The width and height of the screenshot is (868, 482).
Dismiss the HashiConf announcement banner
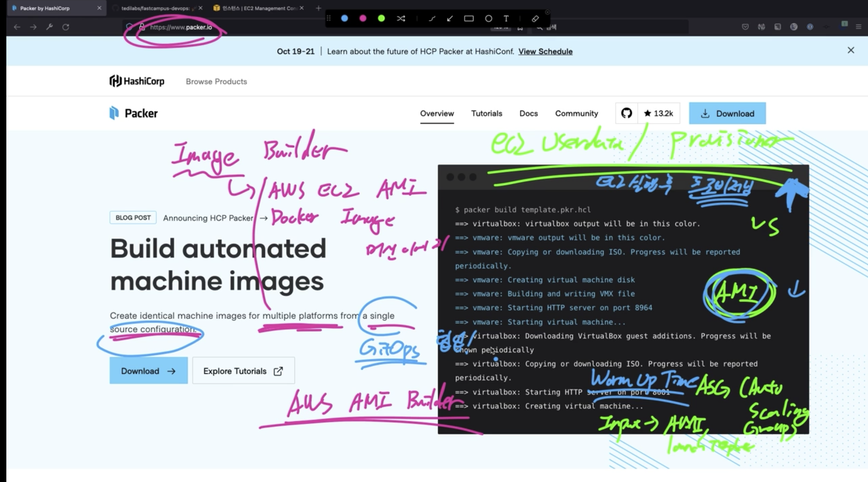click(851, 51)
